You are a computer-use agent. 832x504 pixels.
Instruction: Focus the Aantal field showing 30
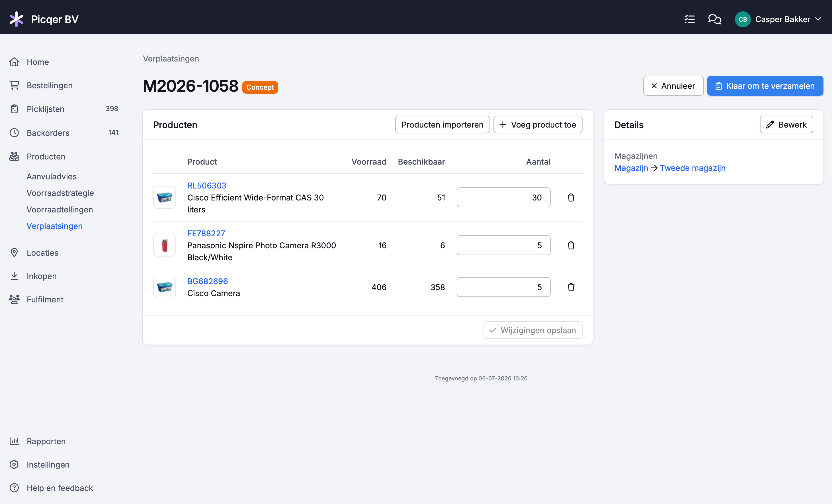pos(503,198)
